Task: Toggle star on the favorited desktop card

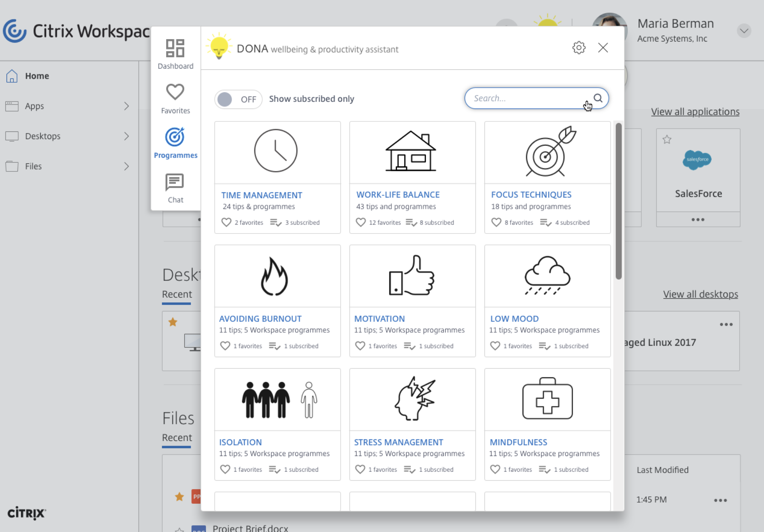Action: click(173, 322)
